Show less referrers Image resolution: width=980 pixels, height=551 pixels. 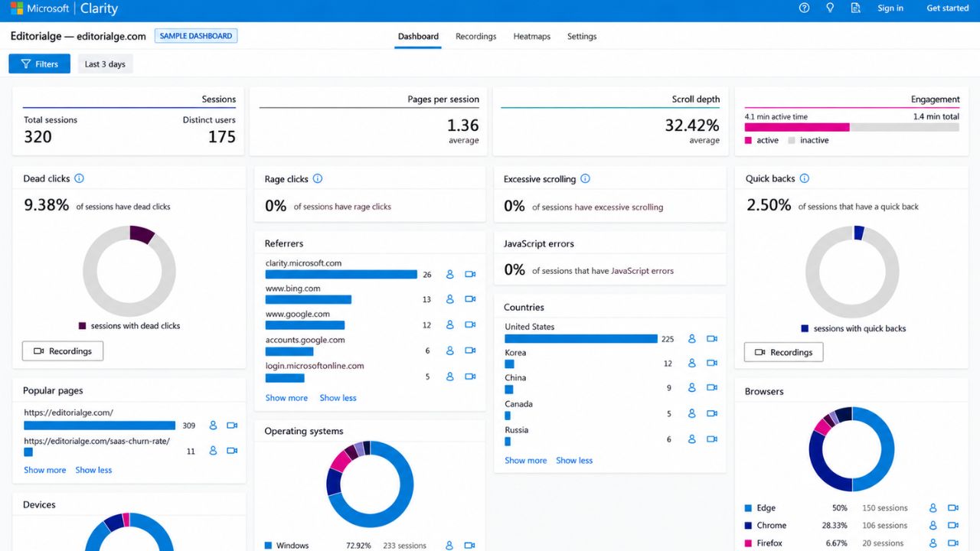coord(338,398)
